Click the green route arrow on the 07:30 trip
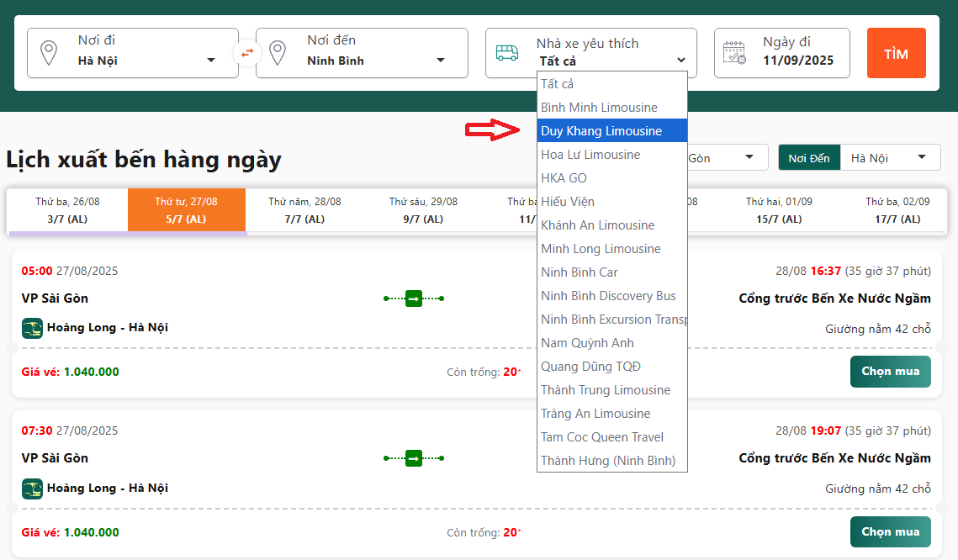Image resolution: width=958 pixels, height=560 pixels. tap(413, 458)
